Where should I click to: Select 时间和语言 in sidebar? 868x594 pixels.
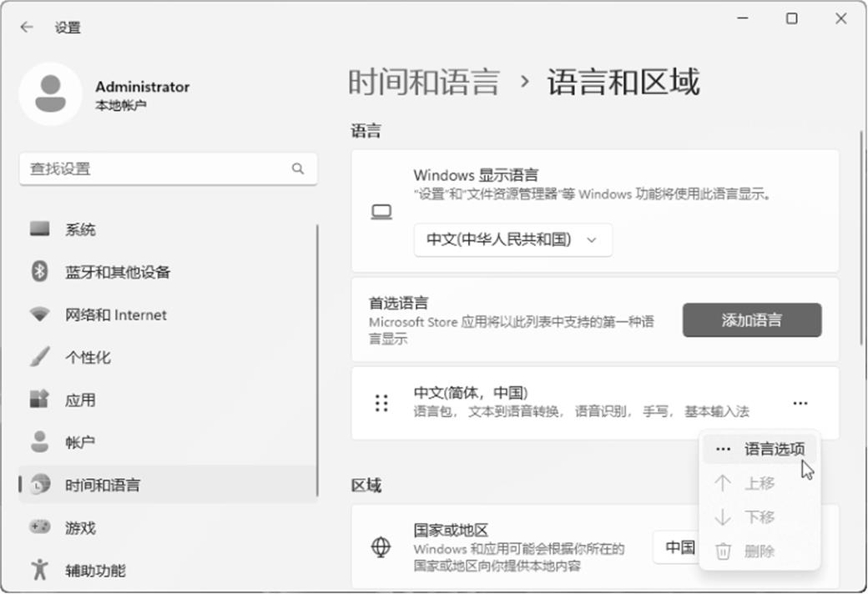(102, 486)
